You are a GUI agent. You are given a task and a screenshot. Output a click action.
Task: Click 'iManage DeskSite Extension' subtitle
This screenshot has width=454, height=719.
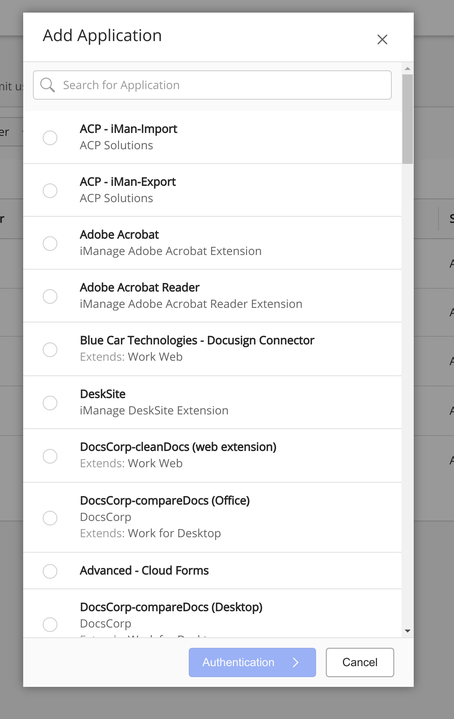(x=154, y=410)
